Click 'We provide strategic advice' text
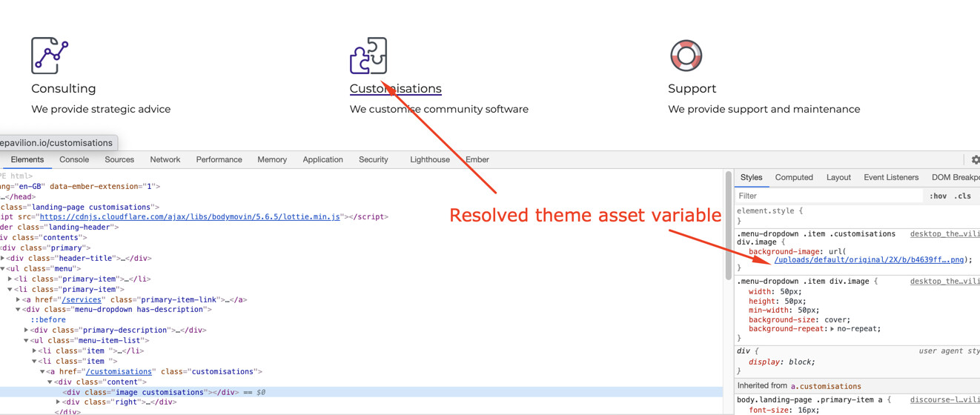Viewport: 980px width, 415px height. (101, 109)
